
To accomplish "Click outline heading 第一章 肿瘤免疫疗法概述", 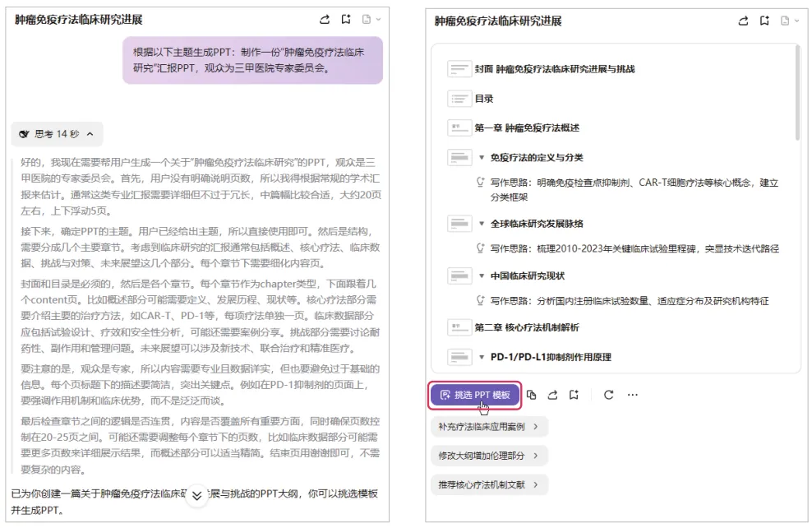I will [x=527, y=127].
